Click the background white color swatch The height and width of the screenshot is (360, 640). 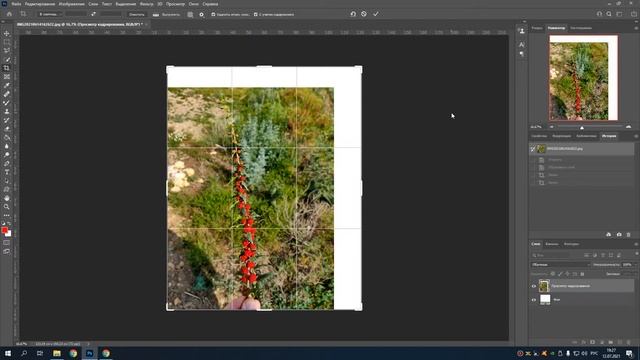click(x=9, y=234)
